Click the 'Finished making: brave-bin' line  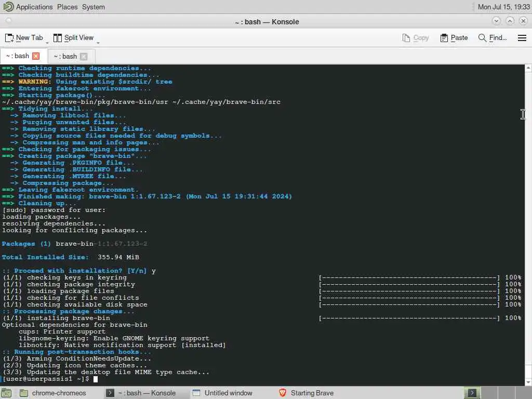(x=147, y=196)
